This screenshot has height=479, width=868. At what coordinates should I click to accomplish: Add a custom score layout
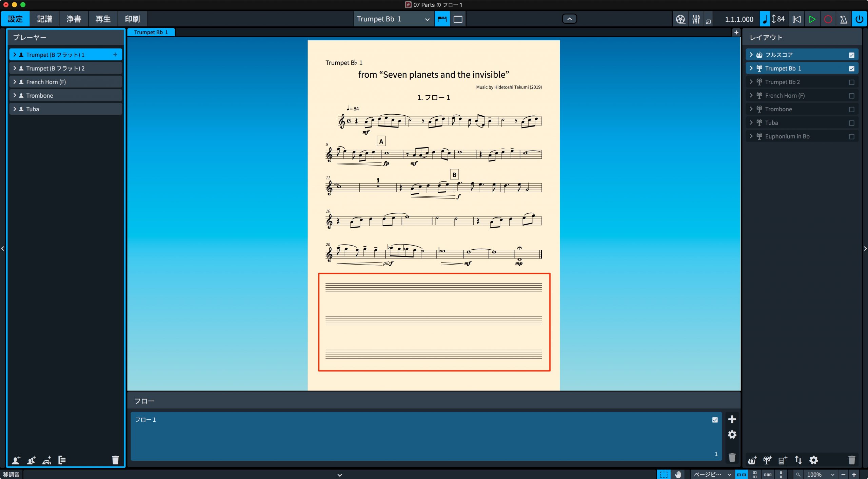783,460
